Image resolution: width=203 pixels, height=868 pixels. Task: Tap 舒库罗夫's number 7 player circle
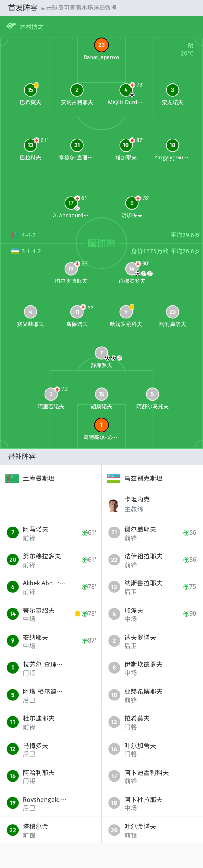[x=101, y=353]
